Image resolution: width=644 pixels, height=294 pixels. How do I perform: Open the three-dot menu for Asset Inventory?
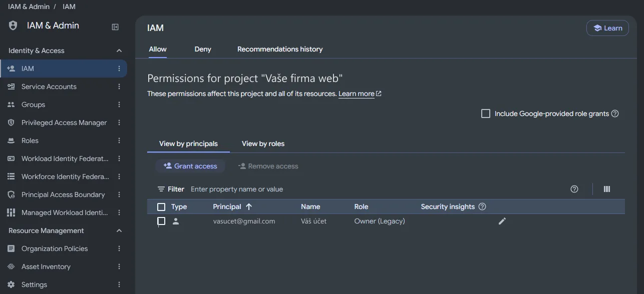tap(119, 266)
